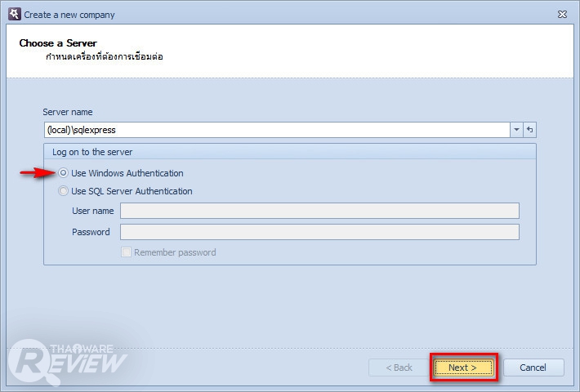Image resolution: width=580 pixels, height=392 pixels.
Task: Click the 'Password' label
Action: [x=91, y=232]
